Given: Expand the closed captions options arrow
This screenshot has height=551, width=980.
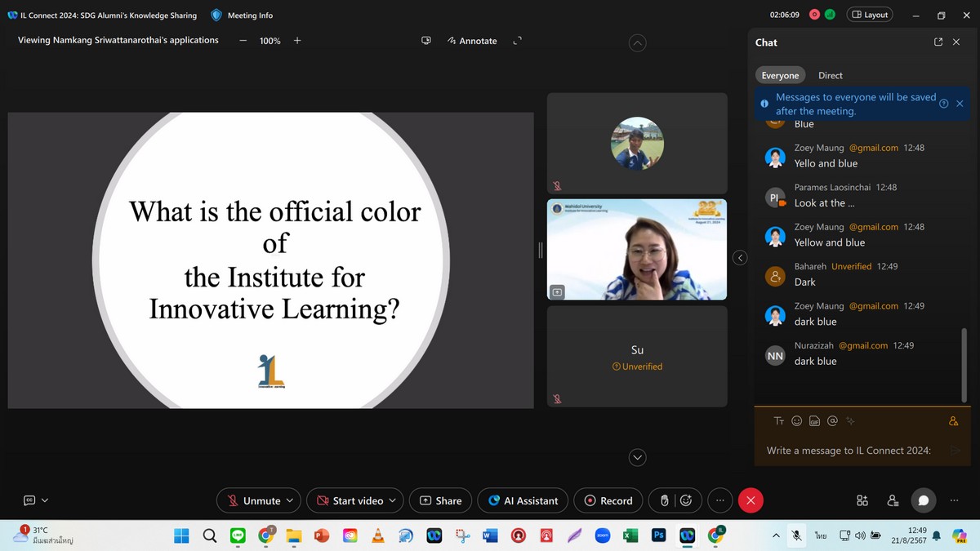Looking at the screenshot, I should [x=45, y=500].
